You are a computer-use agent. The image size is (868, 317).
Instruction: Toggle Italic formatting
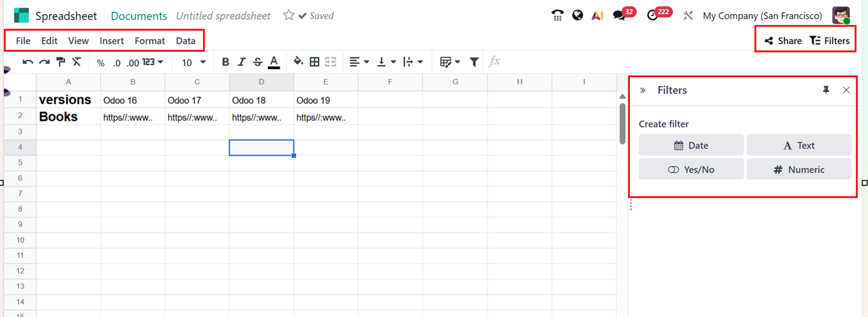tap(241, 62)
